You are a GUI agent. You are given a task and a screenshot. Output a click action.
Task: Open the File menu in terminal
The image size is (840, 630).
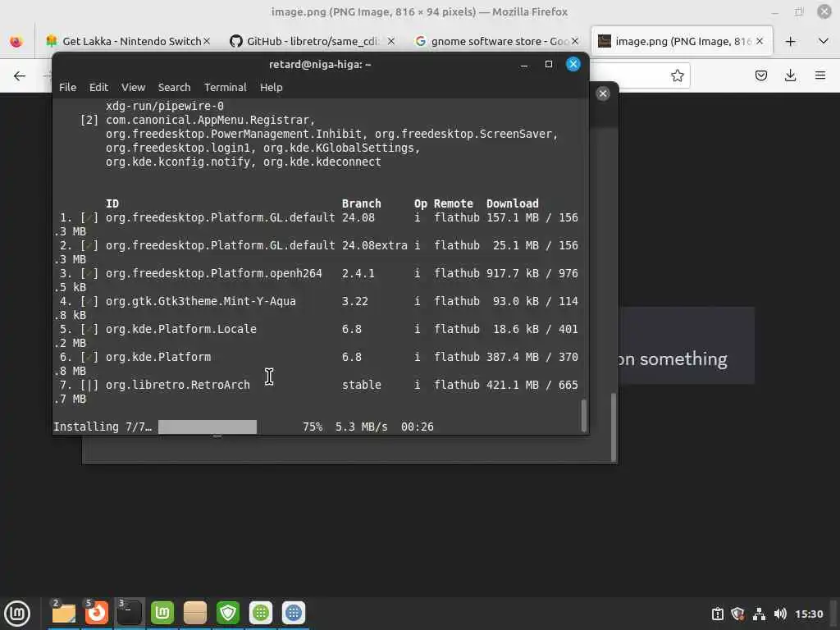(67, 87)
